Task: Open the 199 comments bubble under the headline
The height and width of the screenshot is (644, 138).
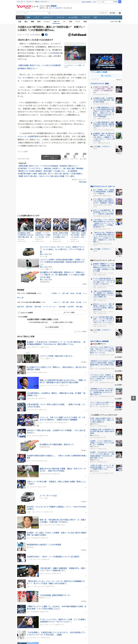Action: tap(33, 35)
